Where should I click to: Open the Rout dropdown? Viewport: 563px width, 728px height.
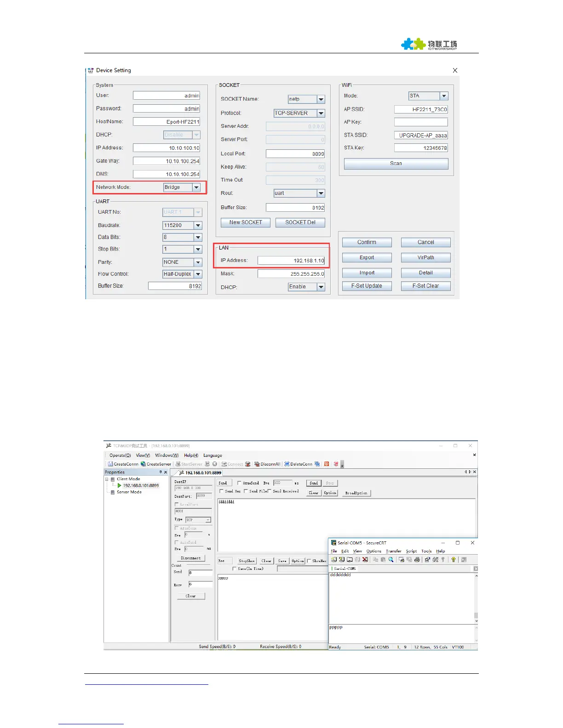pos(321,193)
